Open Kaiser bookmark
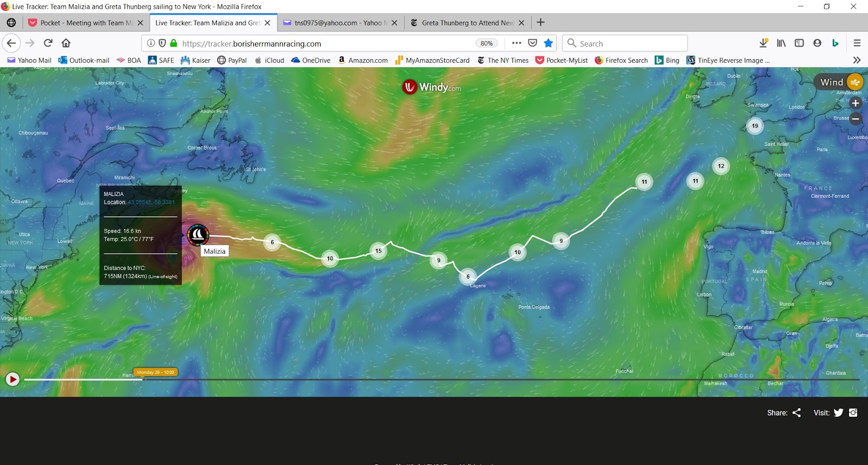The image size is (868, 465). pyautogui.click(x=195, y=60)
